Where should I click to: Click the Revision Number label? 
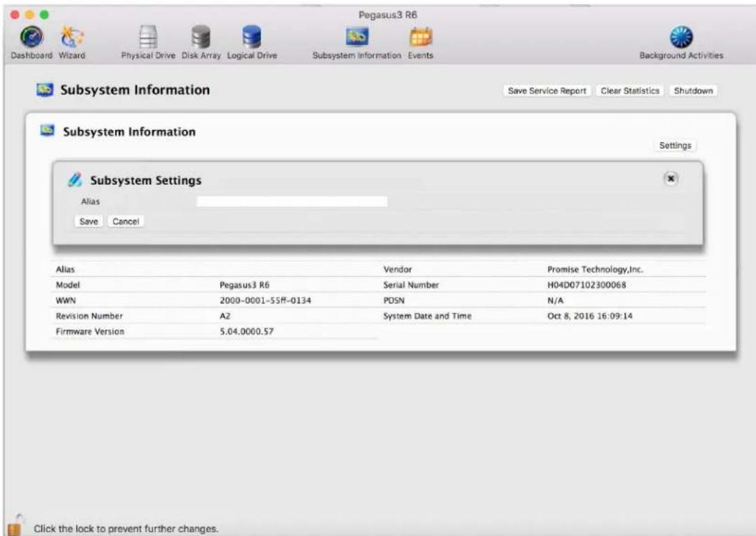point(89,316)
